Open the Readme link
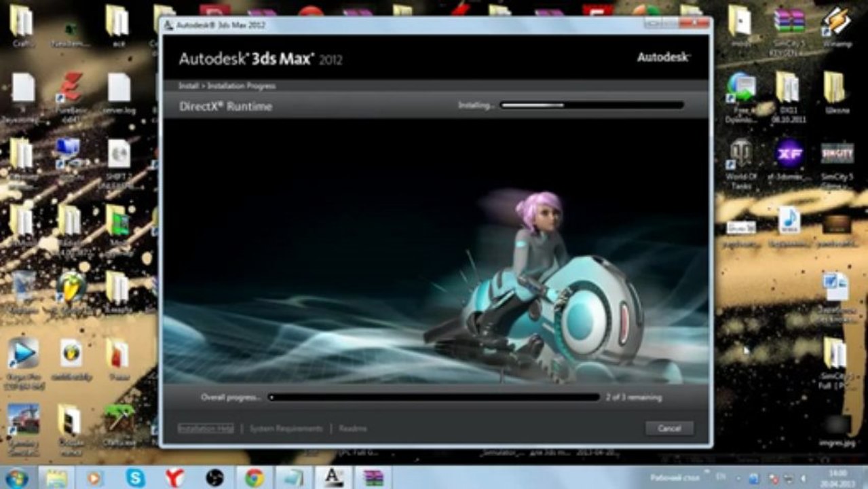Image resolution: width=868 pixels, height=489 pixels. pos(353,429)
